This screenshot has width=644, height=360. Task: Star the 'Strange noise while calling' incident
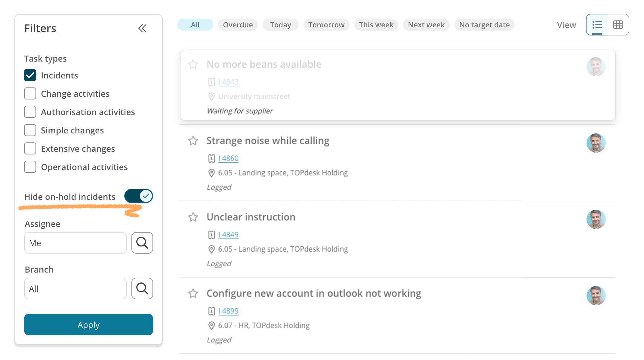point(193,141)
